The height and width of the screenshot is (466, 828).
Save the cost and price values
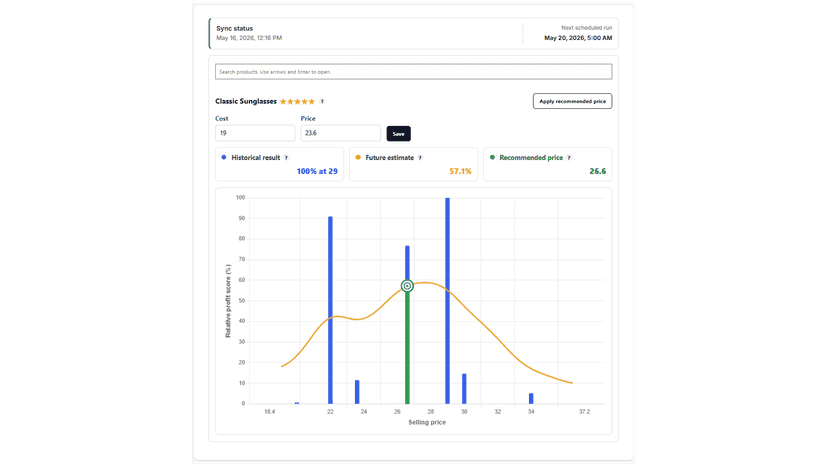click(399, 134)
